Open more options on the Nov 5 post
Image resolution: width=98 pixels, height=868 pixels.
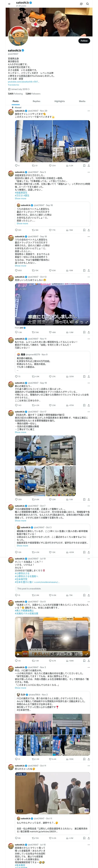[x=89, y=172]
